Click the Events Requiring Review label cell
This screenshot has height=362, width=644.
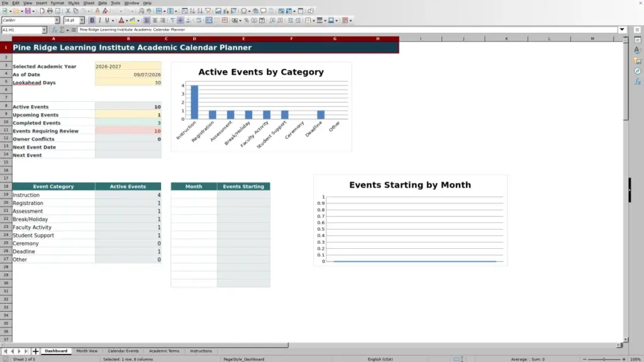point(53,131)
